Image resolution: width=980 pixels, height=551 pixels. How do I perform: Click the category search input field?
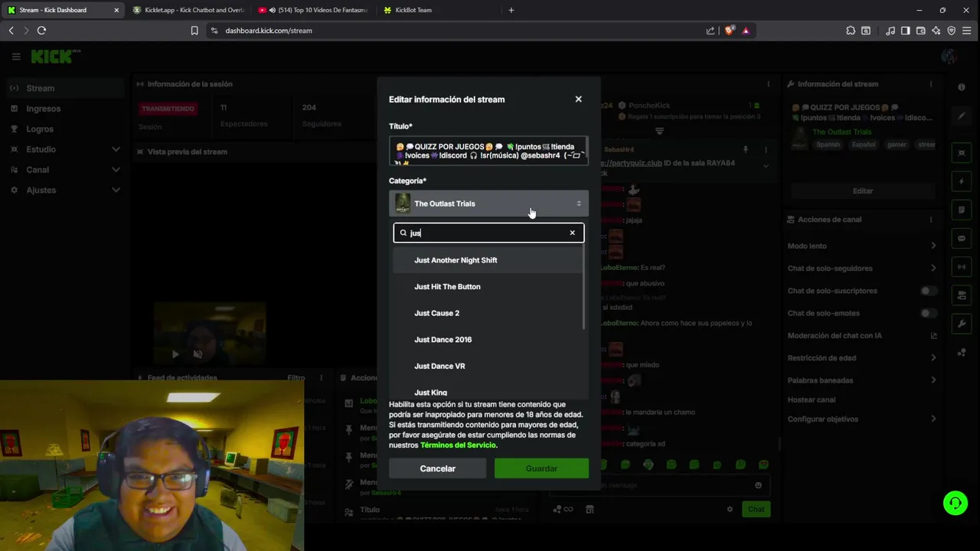pos(488,233)
